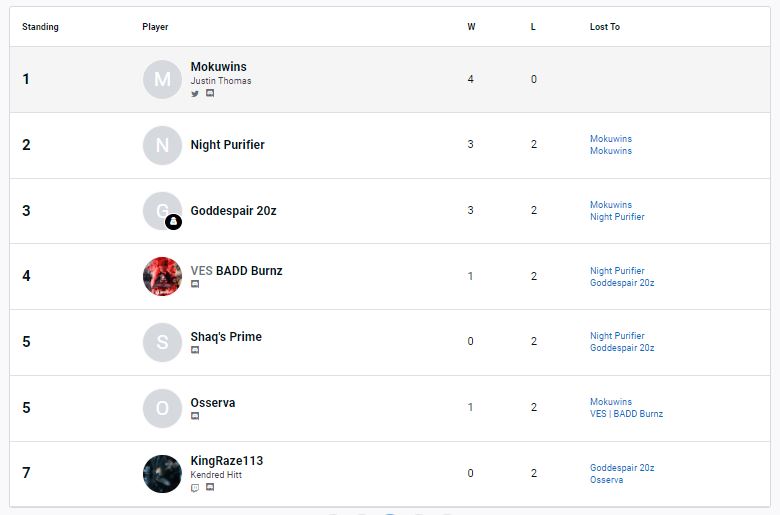This screenshot has height=515, width=780.
Task: Click the badge on Goddespair 20z's avatar
Action: (173, 222)
